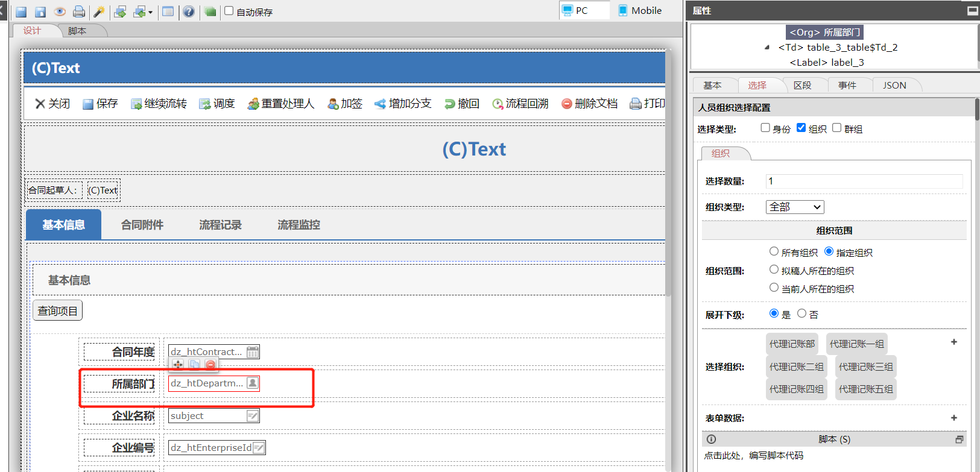Open the JSON properties tab
Image resolution: width=980 pixels, height=472 pixels.
coord(894,85)
